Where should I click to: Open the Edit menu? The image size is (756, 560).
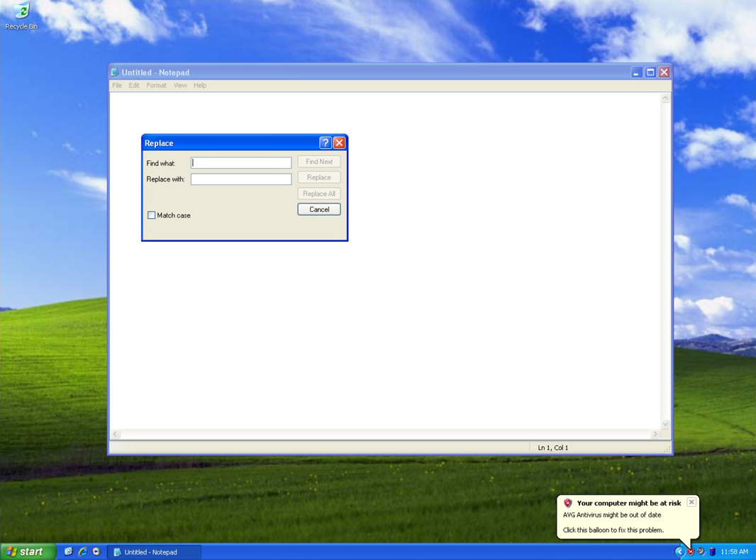(133, 85)
